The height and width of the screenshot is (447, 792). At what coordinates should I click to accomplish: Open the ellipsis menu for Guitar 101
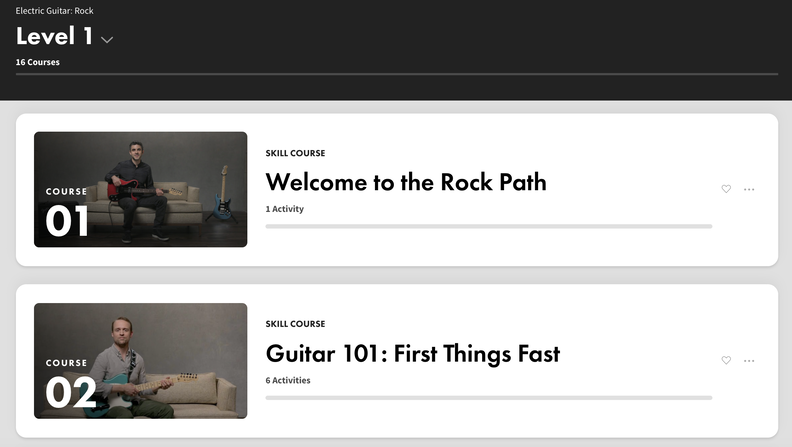749,360
